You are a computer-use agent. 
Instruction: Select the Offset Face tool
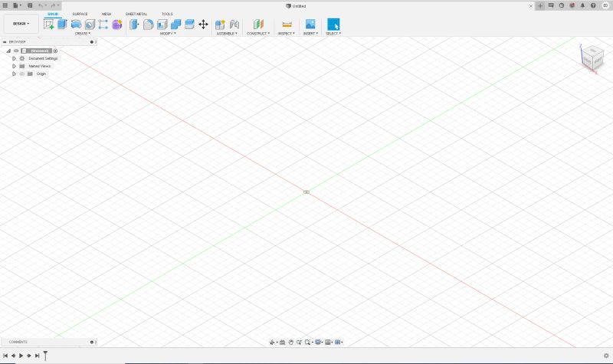(x=189, y=25)
